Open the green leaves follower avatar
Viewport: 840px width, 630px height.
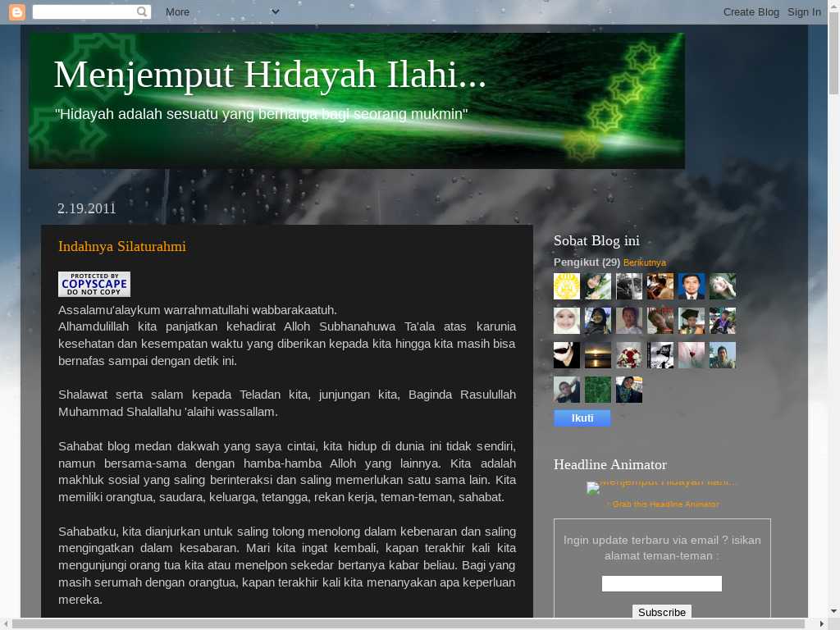coord(598,390)
